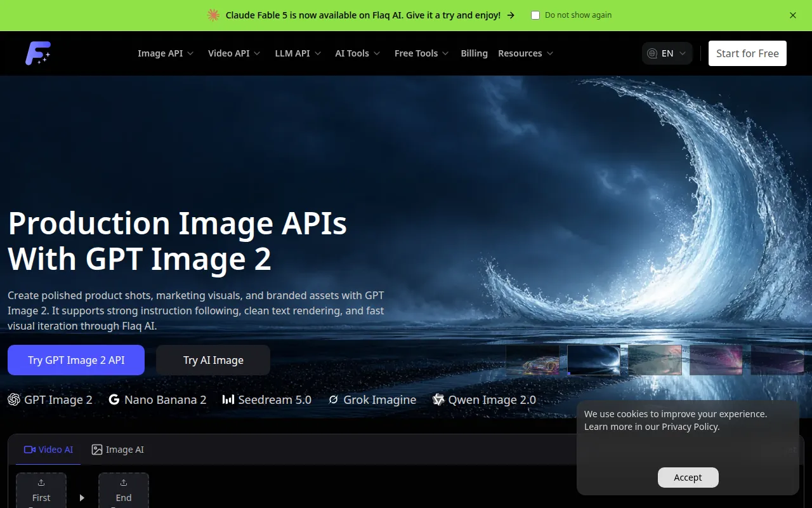Select the car thumbnail in carousel

click(x=532, y=360)
